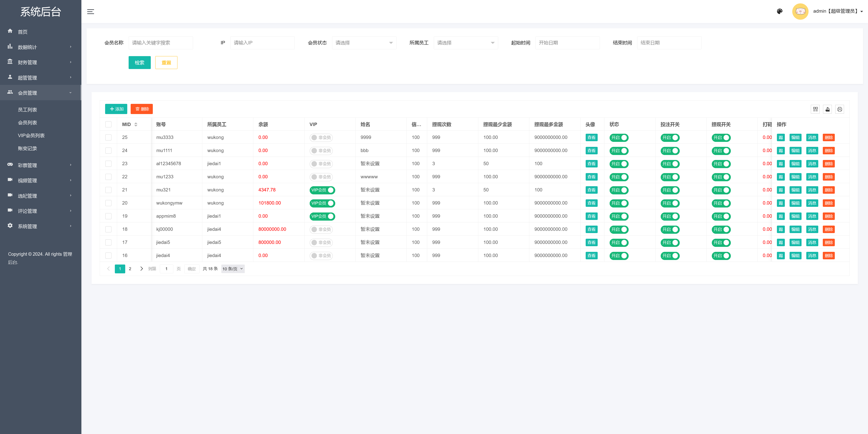The width and height of the screenshot is (868, 434).
Task: Expand 财务管理 sidebar menu
Action: coord(40,62)
